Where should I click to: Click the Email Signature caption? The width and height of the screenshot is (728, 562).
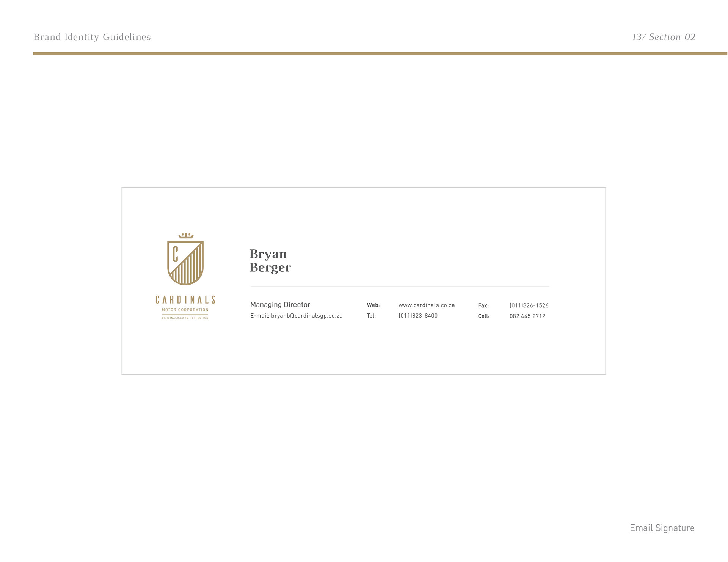(x=662, y=528)
